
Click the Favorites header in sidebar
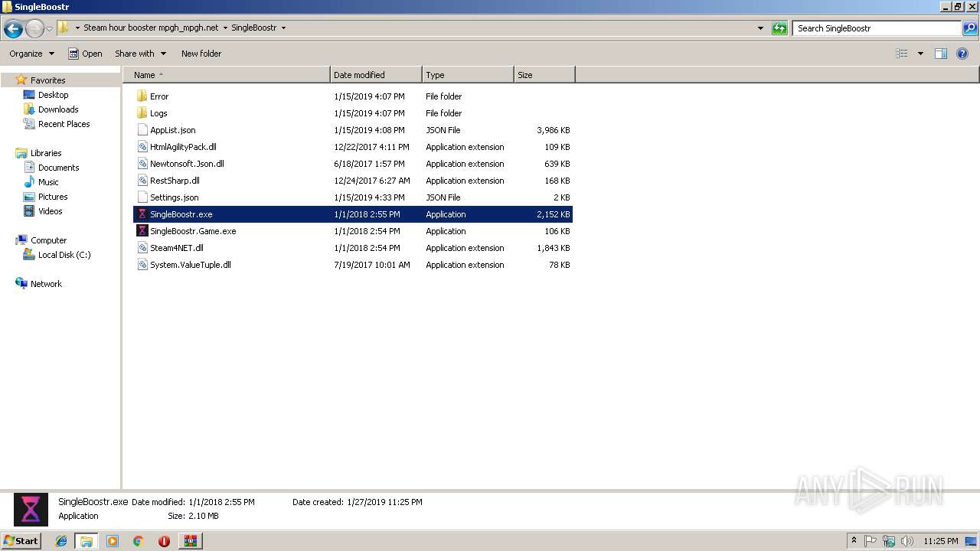pyautogui.click(x=47, y=80)
